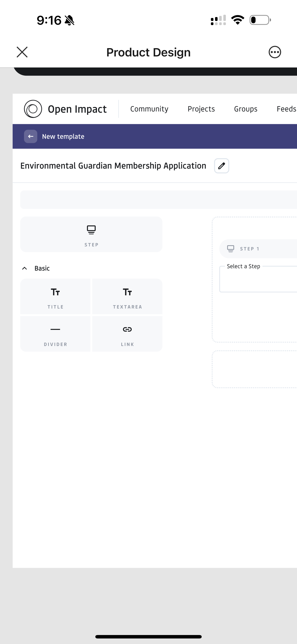Click the empty gray bar above Step tile
Viewport: 297px width, 644px height.
tap(157, 200)
